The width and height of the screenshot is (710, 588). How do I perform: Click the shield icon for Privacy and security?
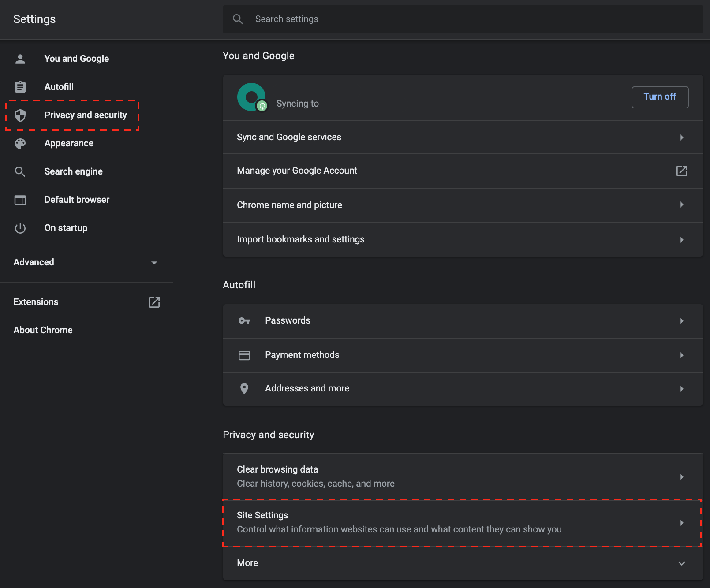click(x=20, y=115)
